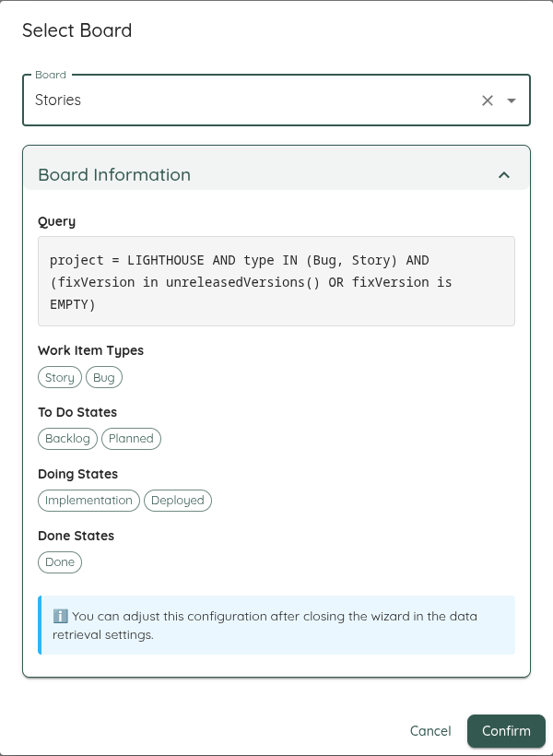Click inside the Query text area
The width and height of the screenshot is (553, 756).
click(276, 282)
